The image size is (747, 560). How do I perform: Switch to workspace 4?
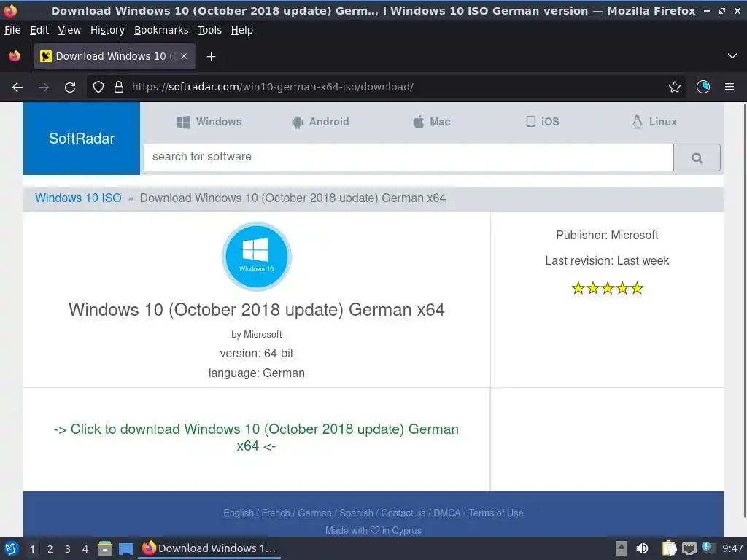[x=85, y=549]
